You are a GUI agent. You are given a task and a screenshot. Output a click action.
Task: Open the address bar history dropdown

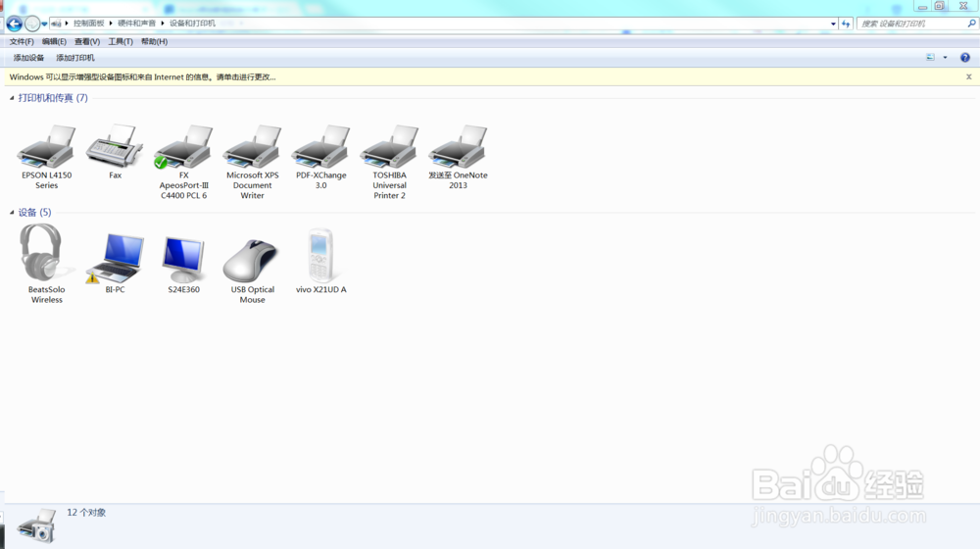click(x=833, y=24)
